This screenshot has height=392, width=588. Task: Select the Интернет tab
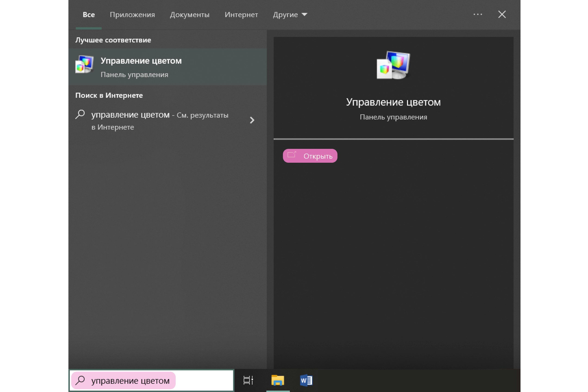click(x=241, y=15)
